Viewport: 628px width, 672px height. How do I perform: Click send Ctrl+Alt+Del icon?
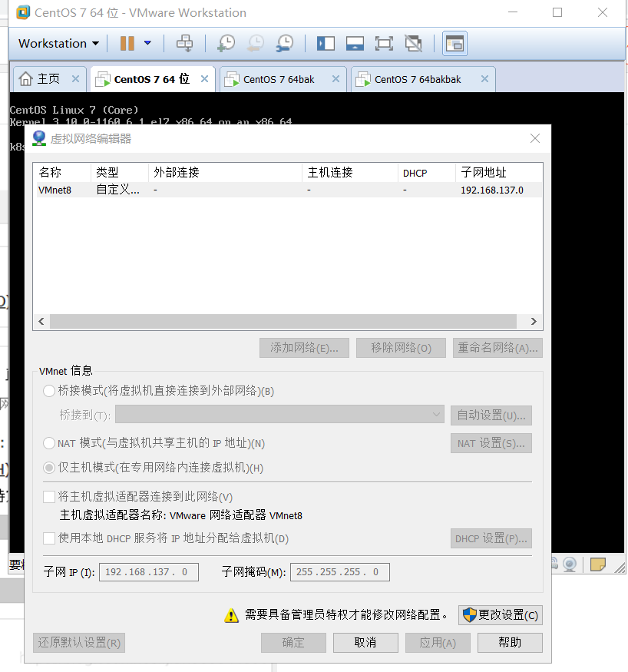pos(184,43)
